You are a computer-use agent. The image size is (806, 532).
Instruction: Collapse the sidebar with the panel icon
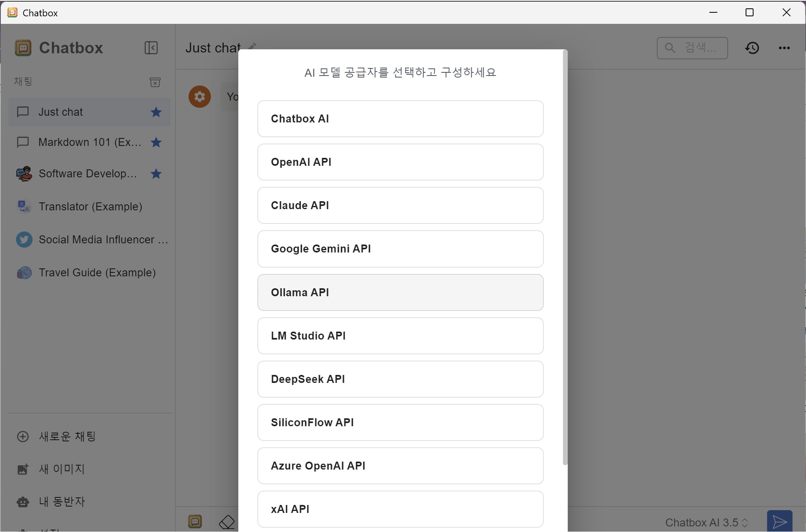click(151, 48)
